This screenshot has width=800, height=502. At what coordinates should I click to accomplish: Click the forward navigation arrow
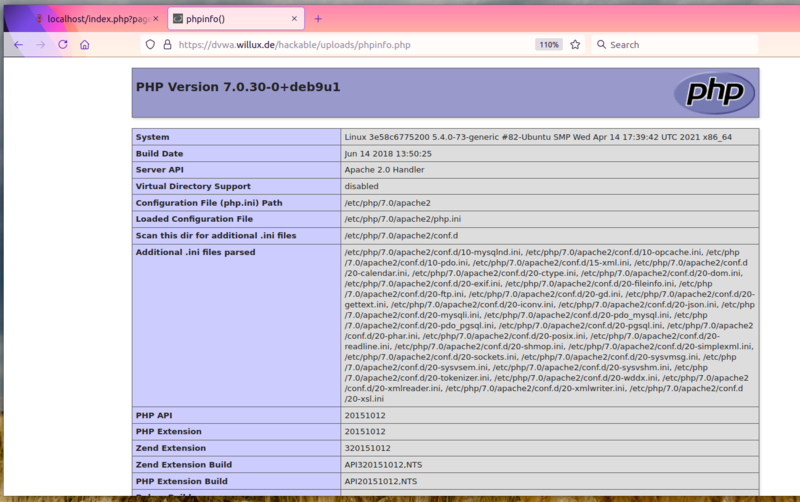(x=40, y=45)
